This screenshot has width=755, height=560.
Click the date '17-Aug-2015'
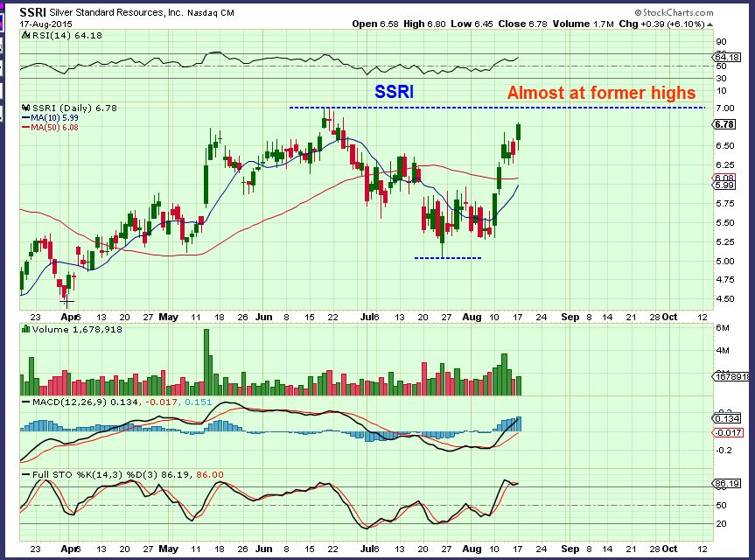coord(45,24)
